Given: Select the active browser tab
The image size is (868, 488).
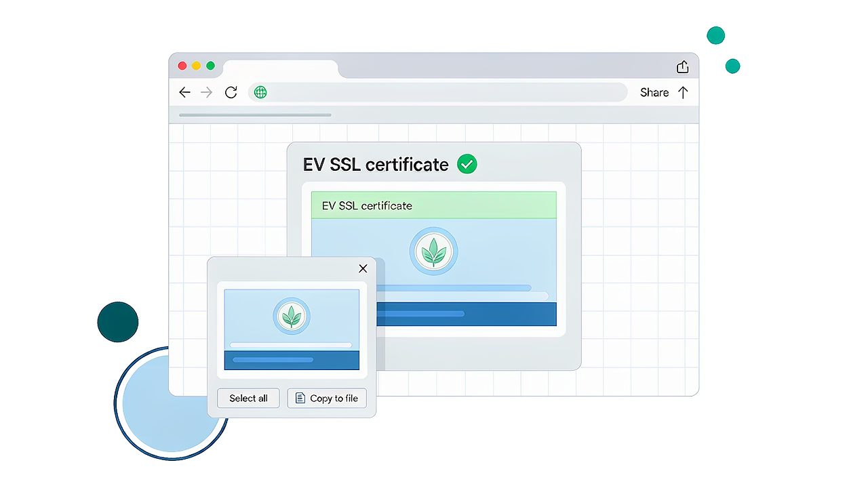Looking at the screenshot, I should [x=281, y=68].
